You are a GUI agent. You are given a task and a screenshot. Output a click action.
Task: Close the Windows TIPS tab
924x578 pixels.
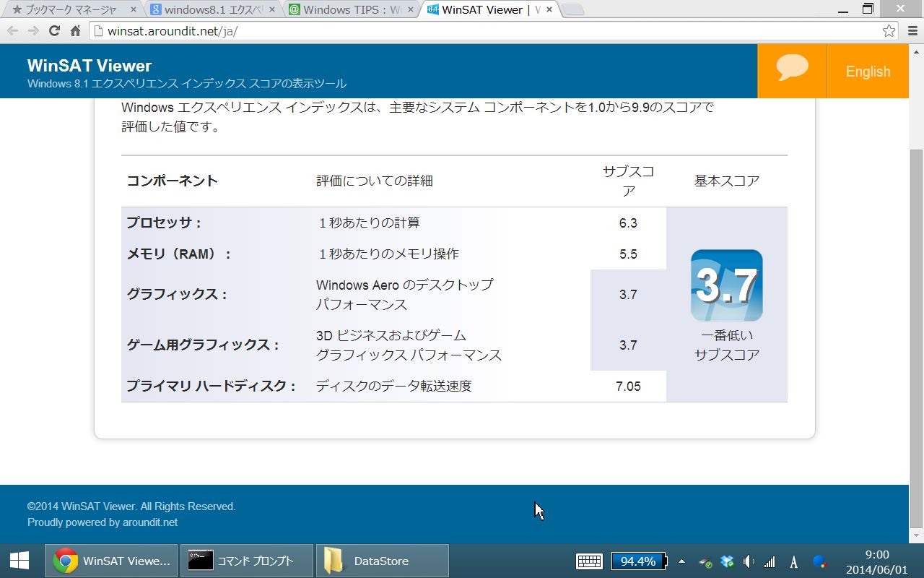409,10
